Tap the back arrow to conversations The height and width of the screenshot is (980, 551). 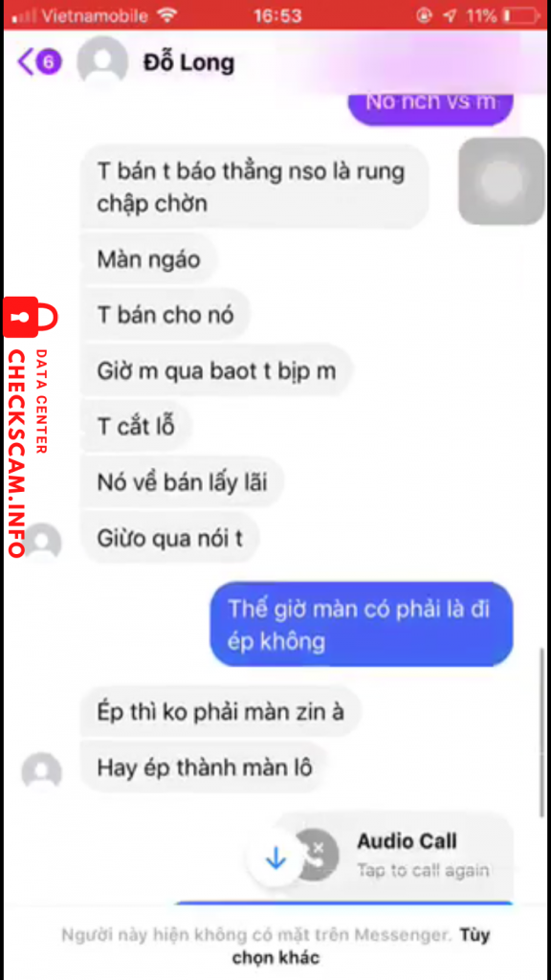click(x=26, y=62)
